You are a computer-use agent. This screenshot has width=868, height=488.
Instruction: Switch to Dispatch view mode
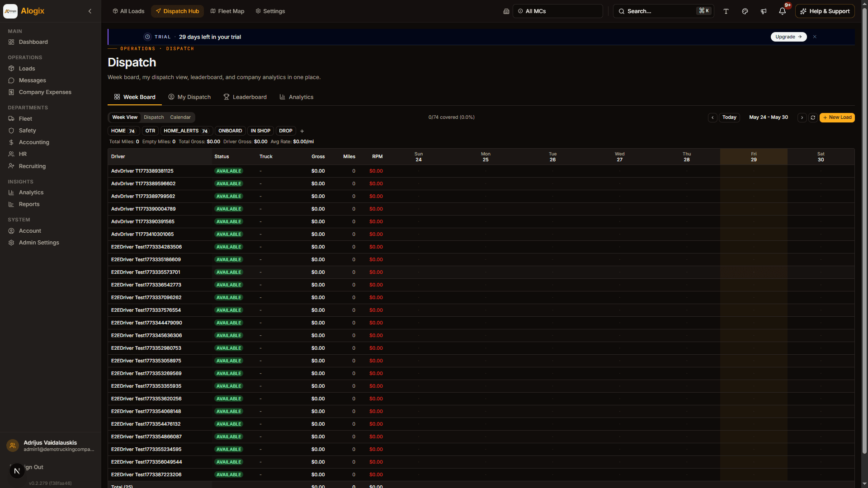click(x=154, y=117)
